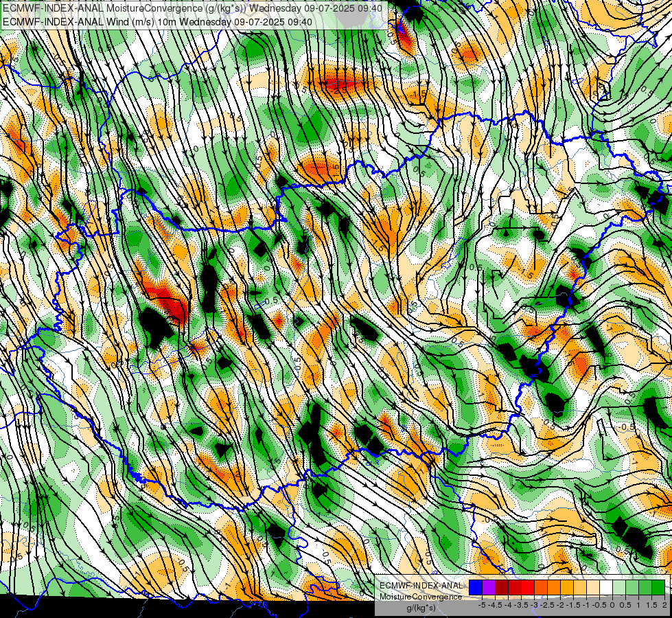Pick the white legend swatch before 0
The width and height of the screenshot is (672, 618).
[x=605, y=587]
